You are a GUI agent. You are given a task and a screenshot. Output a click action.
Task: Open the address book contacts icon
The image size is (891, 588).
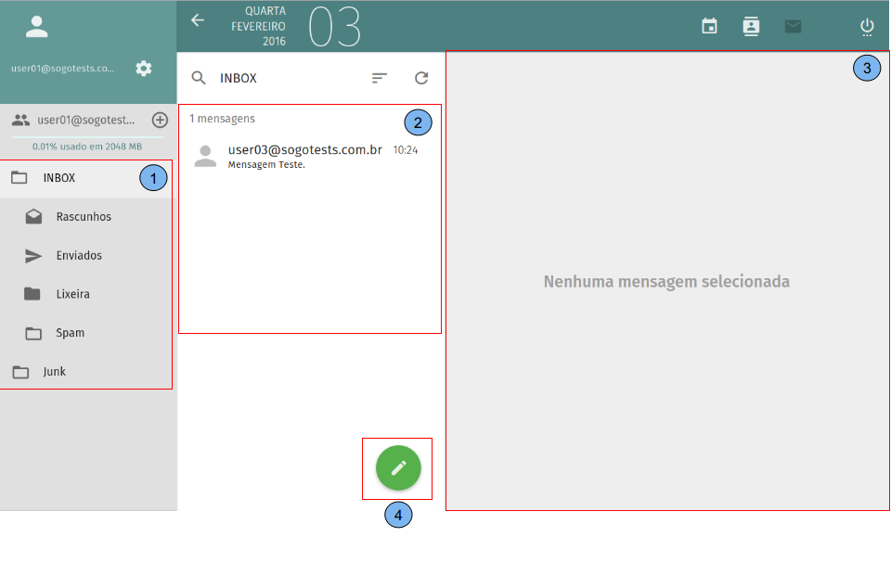pyautogui.click(x=751, y=26)
